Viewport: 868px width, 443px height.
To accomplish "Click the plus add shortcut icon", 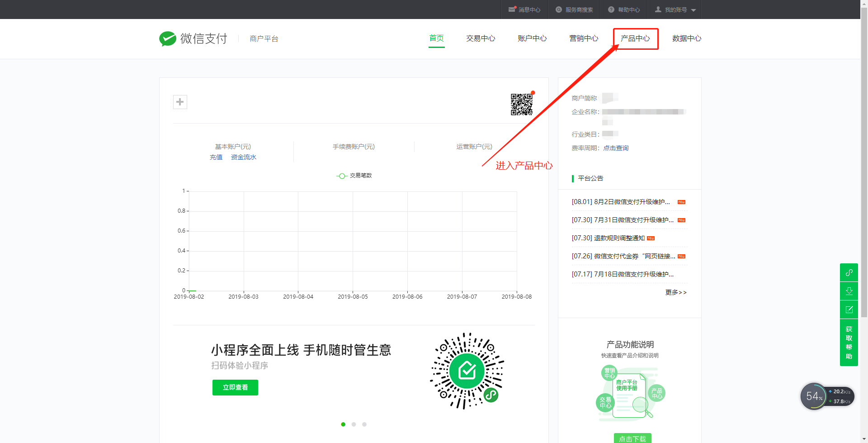I will pos(180,102).
